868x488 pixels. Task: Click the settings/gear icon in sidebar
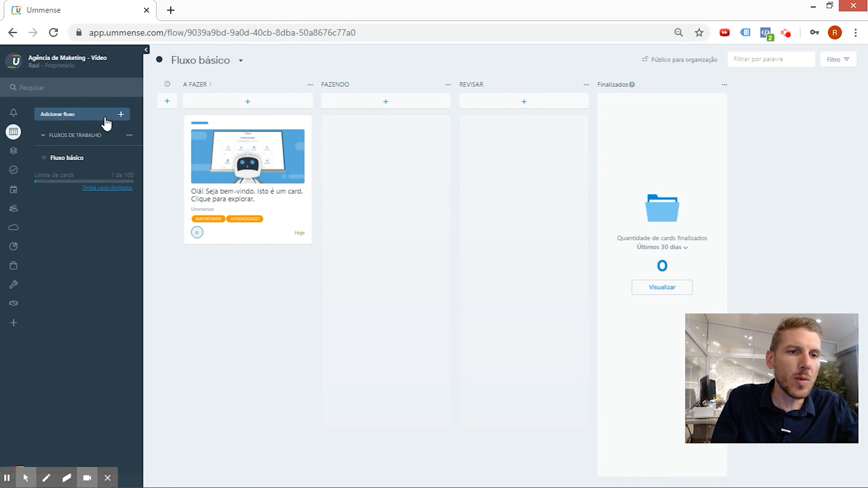pos(14,285)
